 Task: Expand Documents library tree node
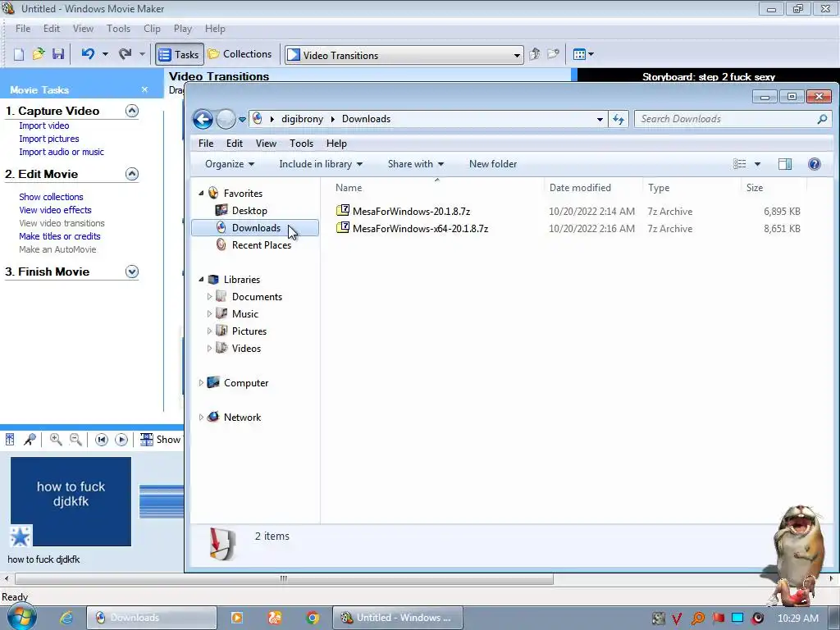point(209,296)
